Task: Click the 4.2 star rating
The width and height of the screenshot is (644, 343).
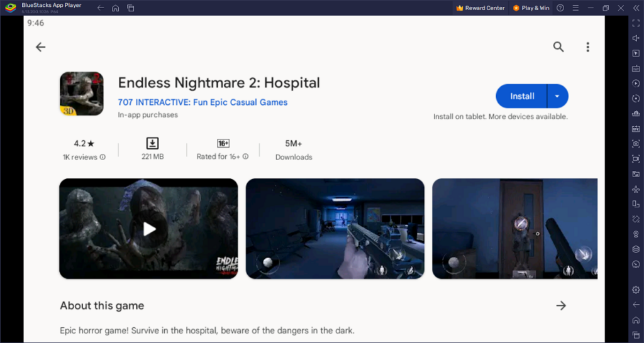Action: click(x=84, y=144)
